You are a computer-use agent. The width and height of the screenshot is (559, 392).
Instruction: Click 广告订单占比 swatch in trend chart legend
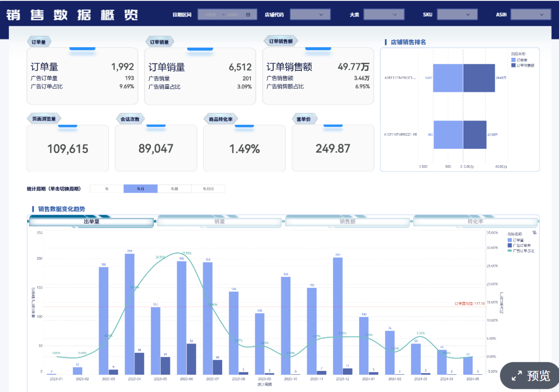coord(510,251)
